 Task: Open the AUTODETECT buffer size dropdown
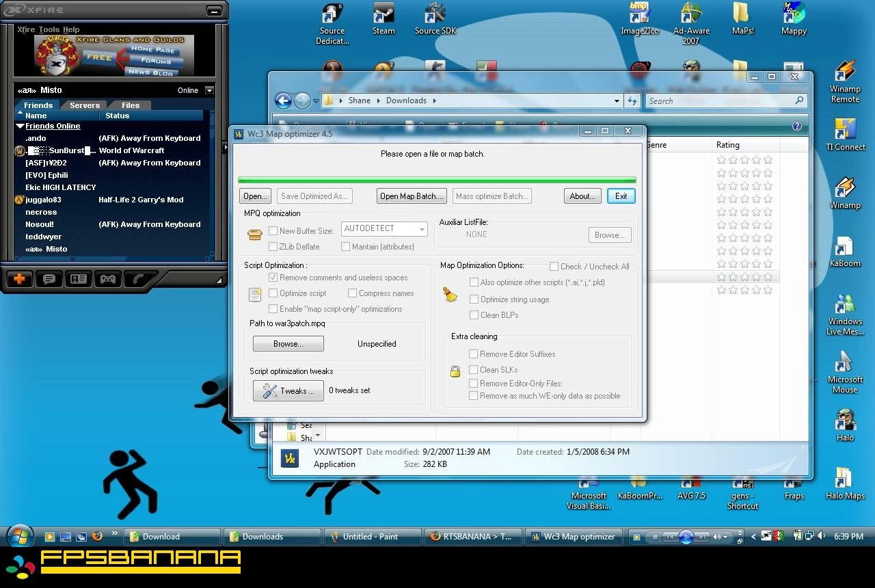(x=384, y=229)
